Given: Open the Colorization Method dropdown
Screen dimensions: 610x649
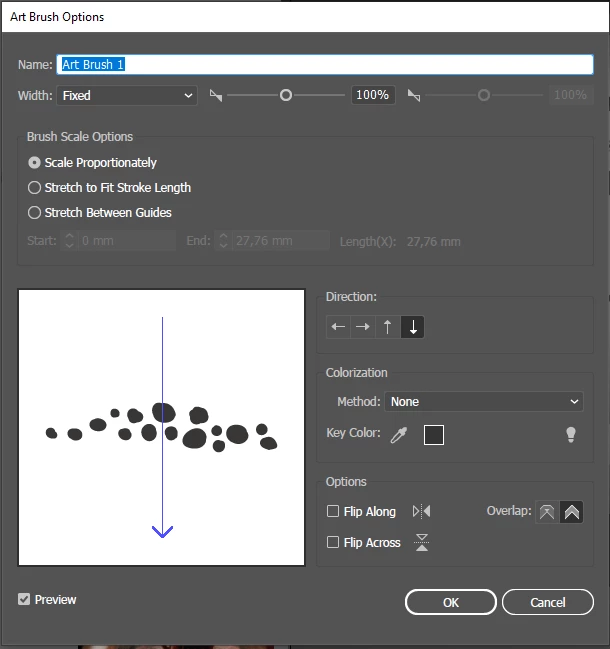Looking at the screenshot, I should pos(484,401).
